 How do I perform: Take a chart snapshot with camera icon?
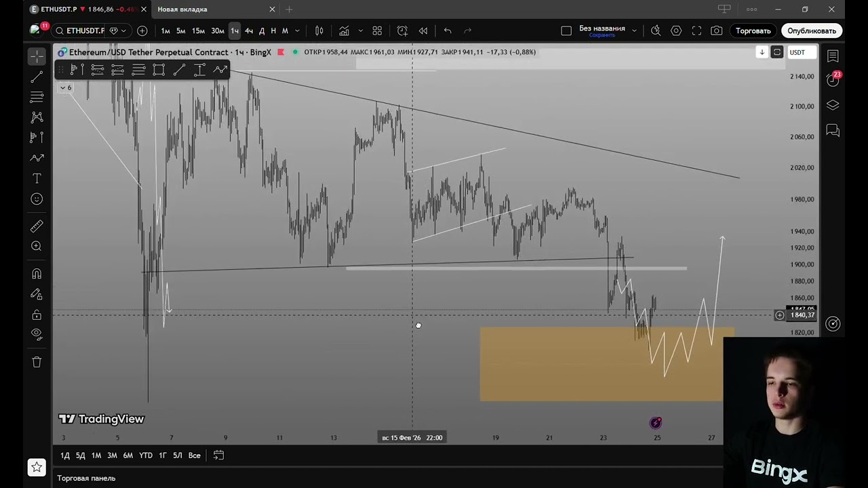click(x=717, y=30)
